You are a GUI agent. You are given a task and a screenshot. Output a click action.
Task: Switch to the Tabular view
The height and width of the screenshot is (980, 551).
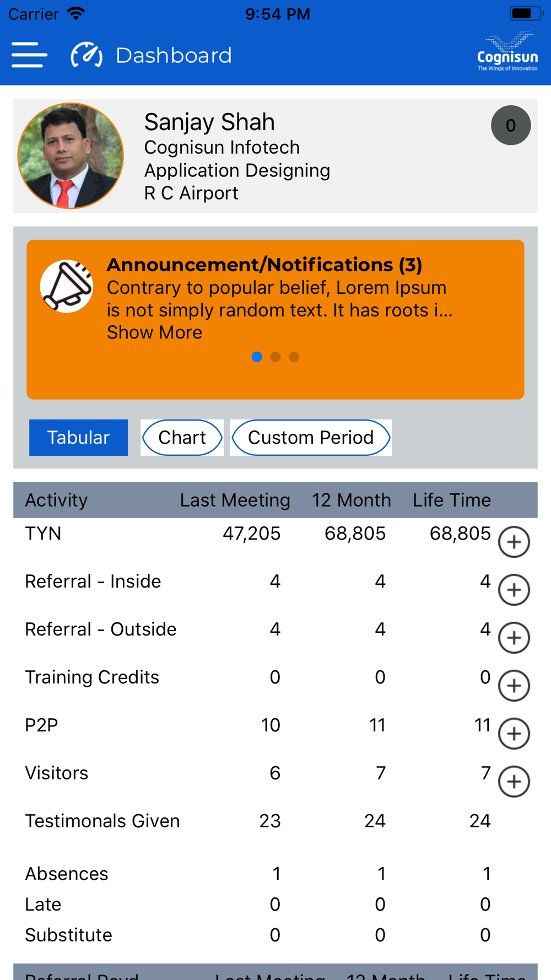[x=78, y=438]
